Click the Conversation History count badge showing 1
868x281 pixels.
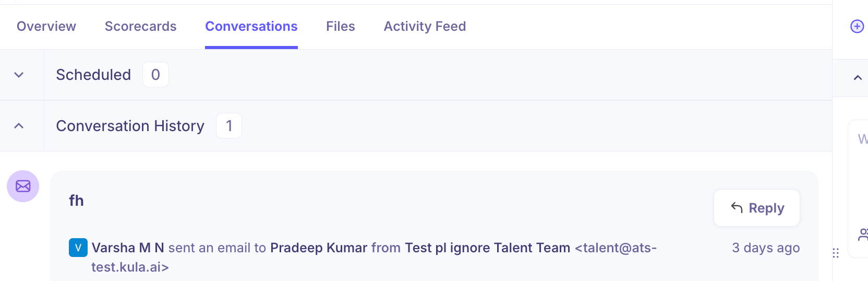click(229, 126)
